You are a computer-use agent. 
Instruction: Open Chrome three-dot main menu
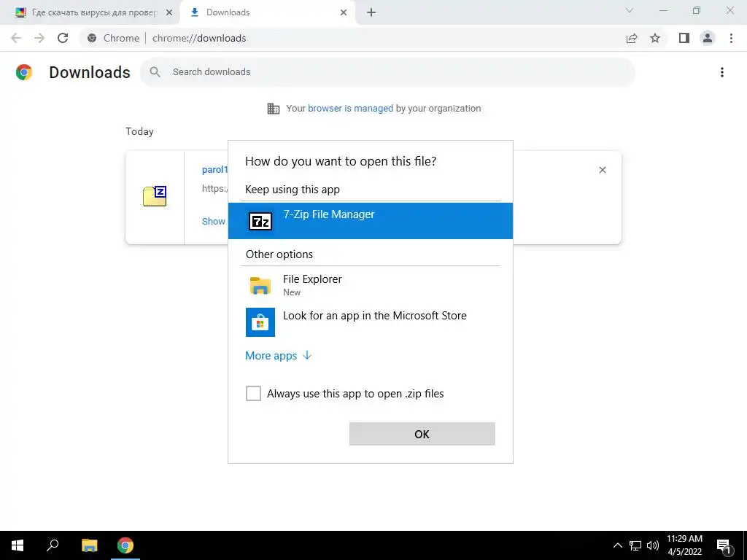point(731,38)
